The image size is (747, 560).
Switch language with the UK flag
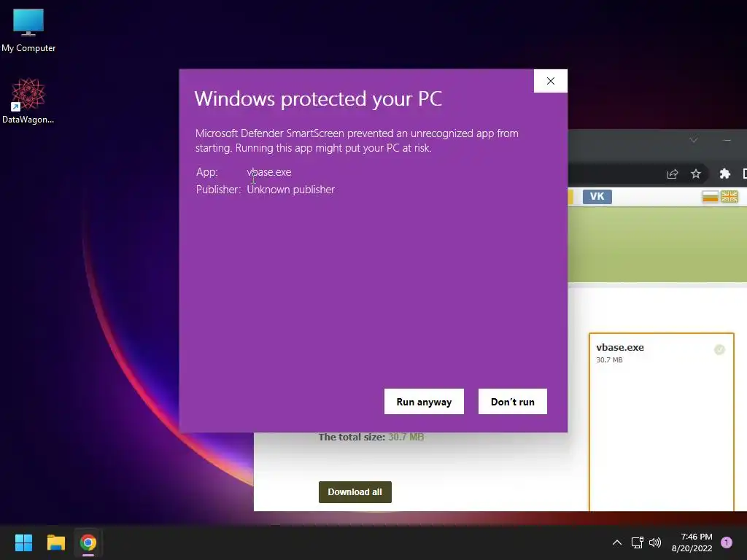coord(729,197)
